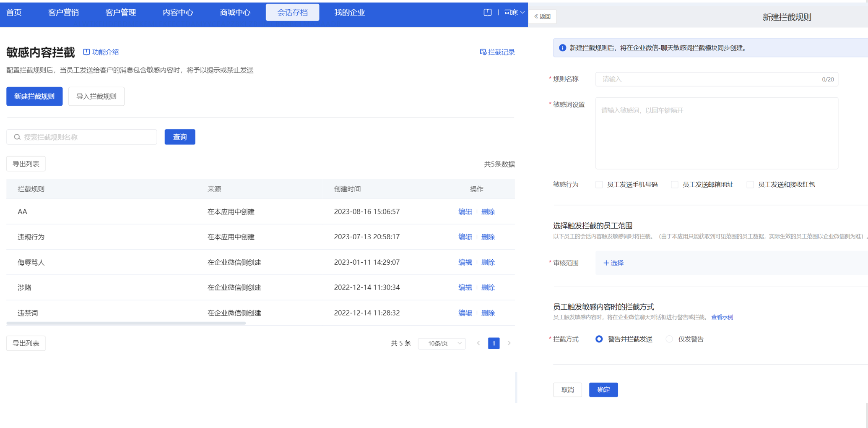The image size is (868, 428).
Task: Edit the 侮辱骂人 rule
Action: pyautogui.click(x=465, y=262)
